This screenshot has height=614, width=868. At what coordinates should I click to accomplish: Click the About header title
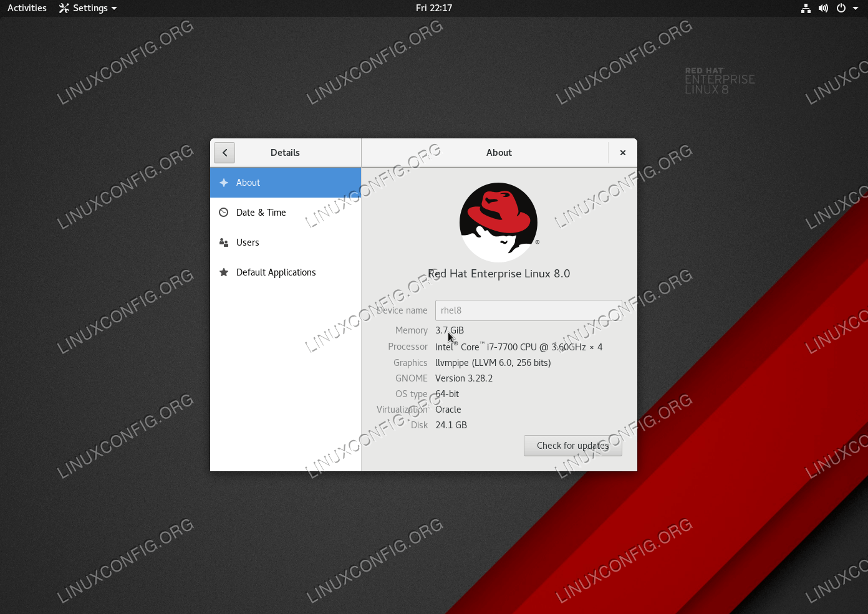coord(499,153)
